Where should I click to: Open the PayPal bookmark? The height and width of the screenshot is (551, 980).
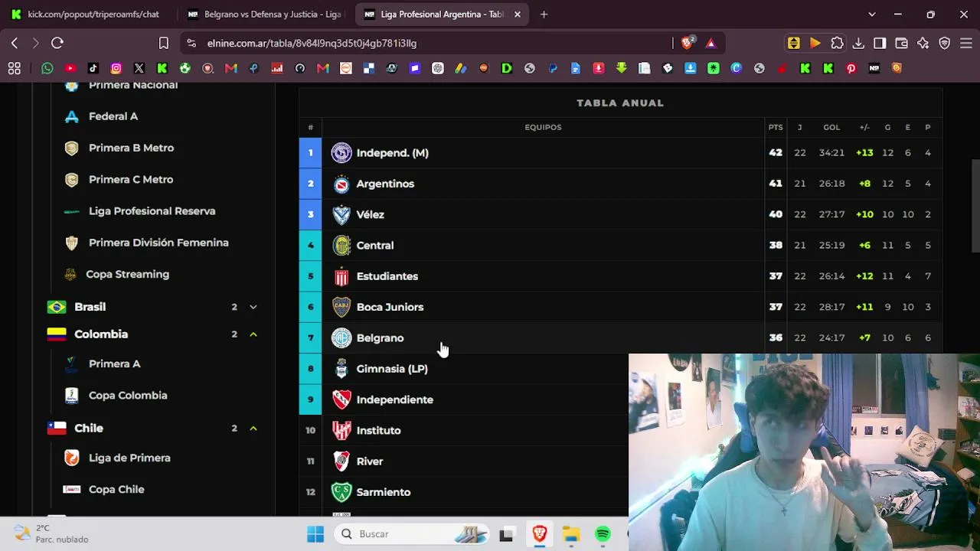pos(553,68)
